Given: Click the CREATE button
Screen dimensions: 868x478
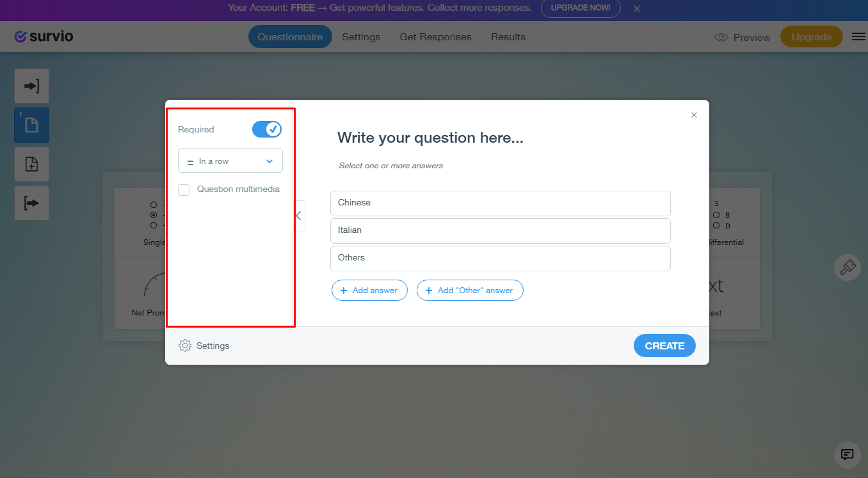Looking at the screenshot, I should [x=664, y=346].
